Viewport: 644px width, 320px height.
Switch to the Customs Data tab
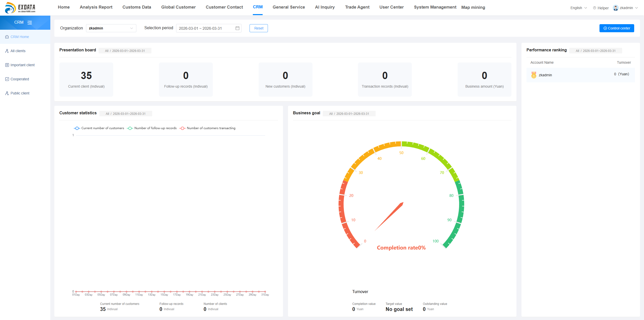(137, 7)
